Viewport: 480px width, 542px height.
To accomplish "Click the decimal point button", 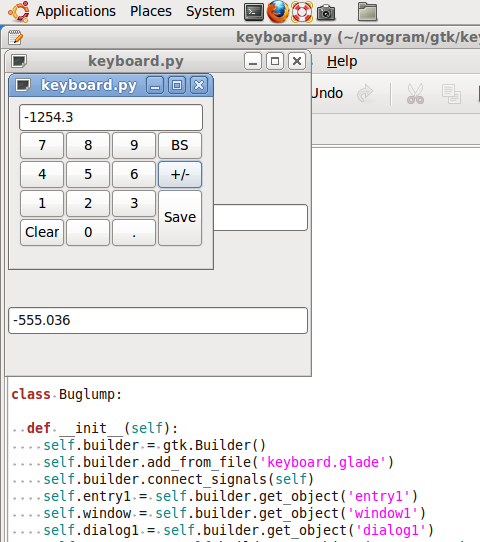I will [x=134, y=232].
